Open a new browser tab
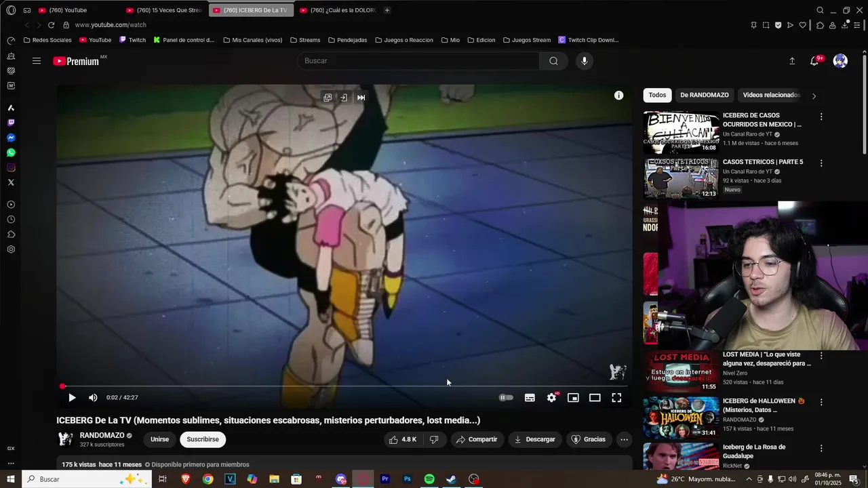The image size is (868, 488). click(387, 10)
